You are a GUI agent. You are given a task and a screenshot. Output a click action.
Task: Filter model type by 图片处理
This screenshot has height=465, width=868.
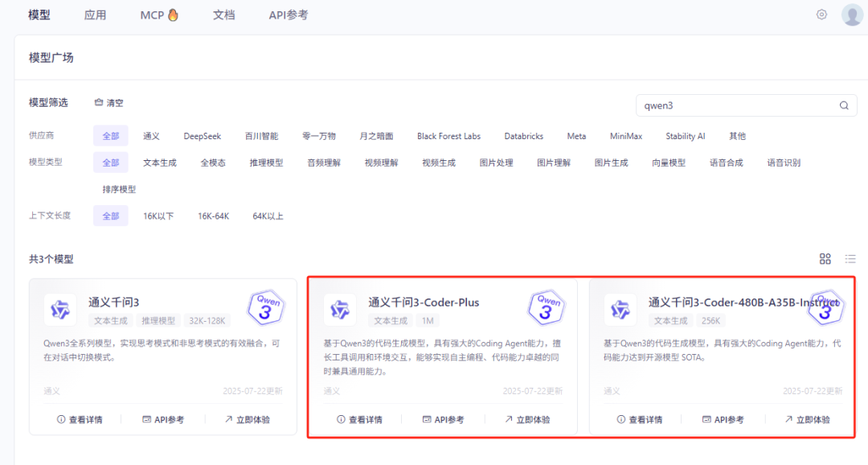[x=497, y=163]
